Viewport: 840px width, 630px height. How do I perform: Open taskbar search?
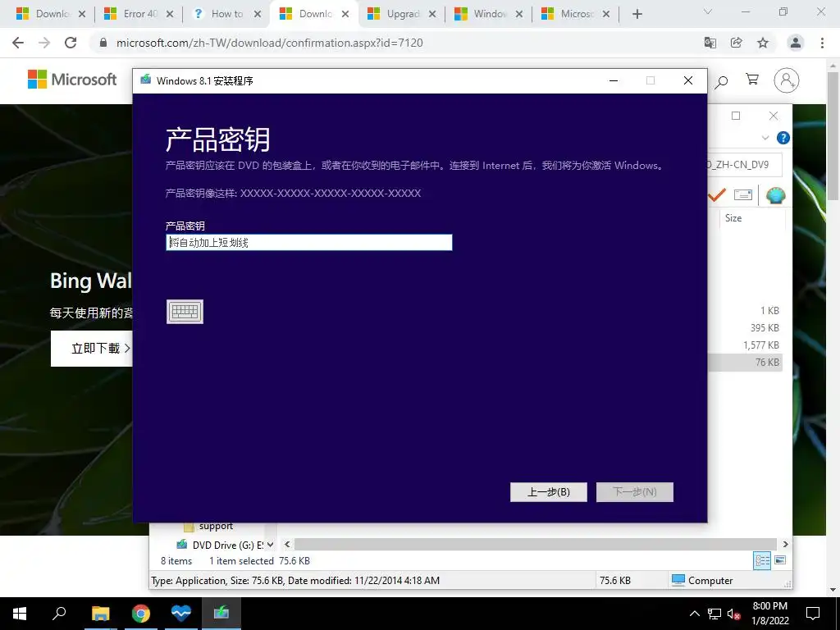pyautogui.click(x=59, y=614)
